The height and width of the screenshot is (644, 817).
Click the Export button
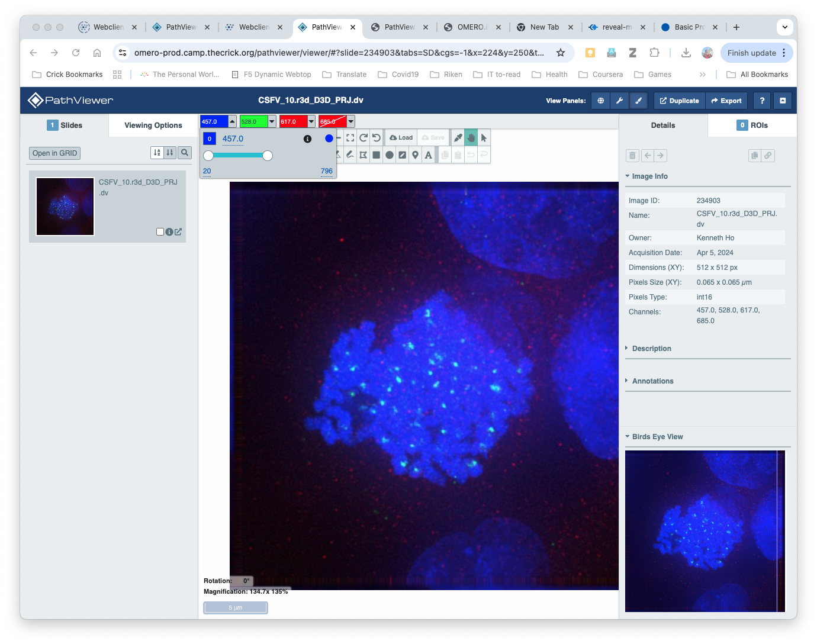tap(726, 101)
